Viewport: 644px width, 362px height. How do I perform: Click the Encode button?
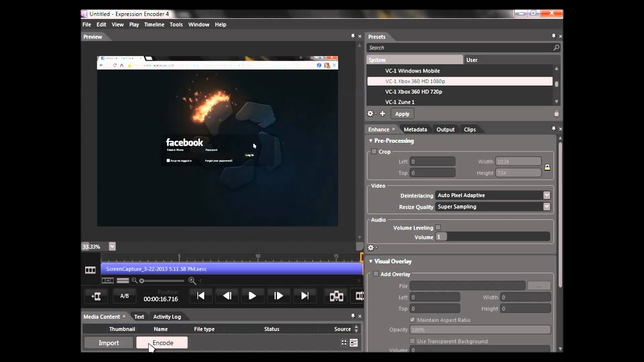[162, 343]
